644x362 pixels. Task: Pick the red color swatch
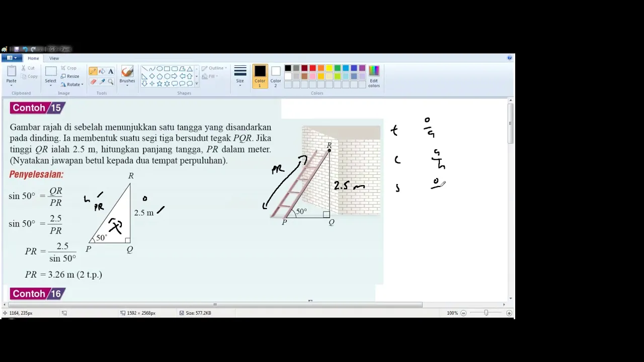tap(312, 68)
